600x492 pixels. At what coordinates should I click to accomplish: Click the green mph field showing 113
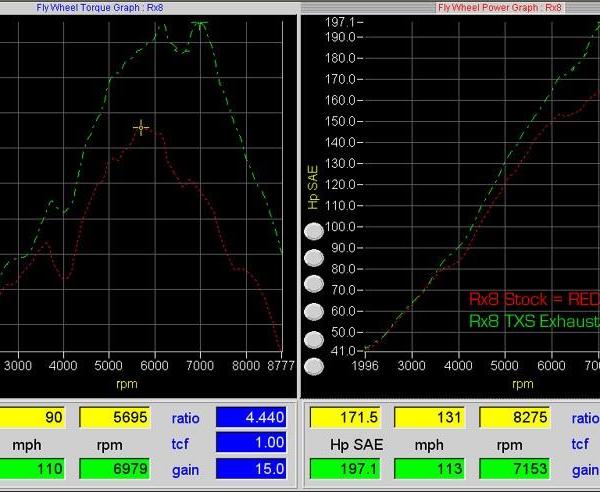pyautogui.click(x=429, y=469)
